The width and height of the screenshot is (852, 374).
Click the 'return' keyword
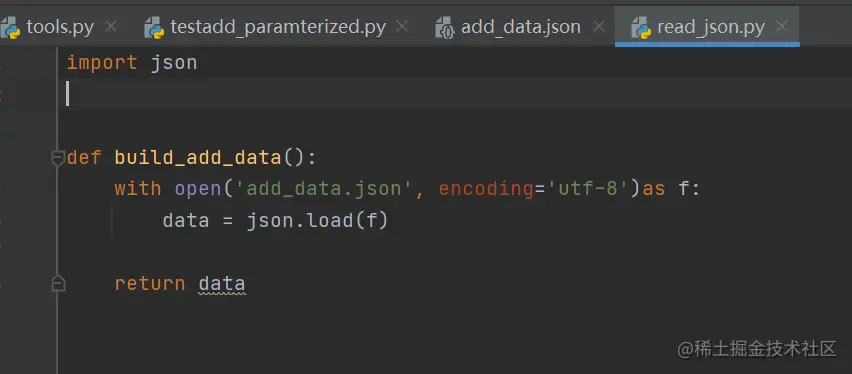pos(150,284)
